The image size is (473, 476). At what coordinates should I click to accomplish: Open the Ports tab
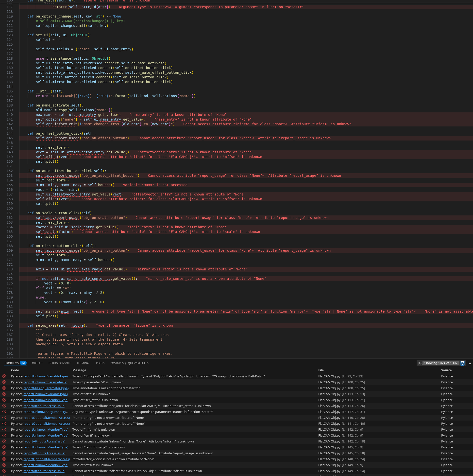(x=100, y=363)
